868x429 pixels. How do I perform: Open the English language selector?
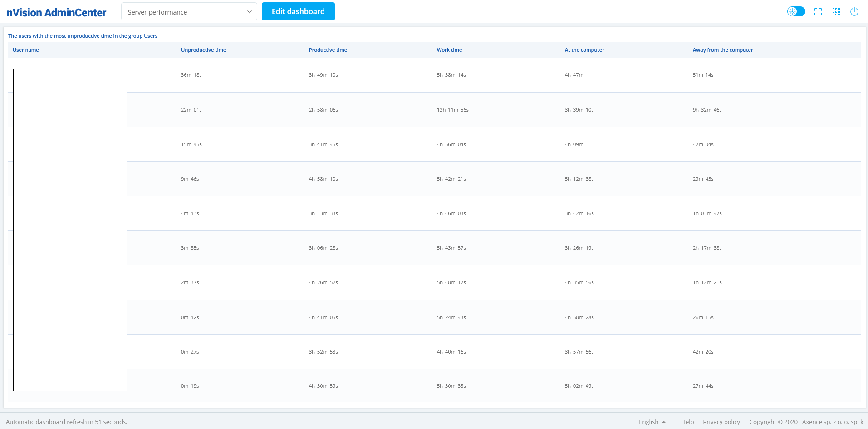[x=652, y=422]
